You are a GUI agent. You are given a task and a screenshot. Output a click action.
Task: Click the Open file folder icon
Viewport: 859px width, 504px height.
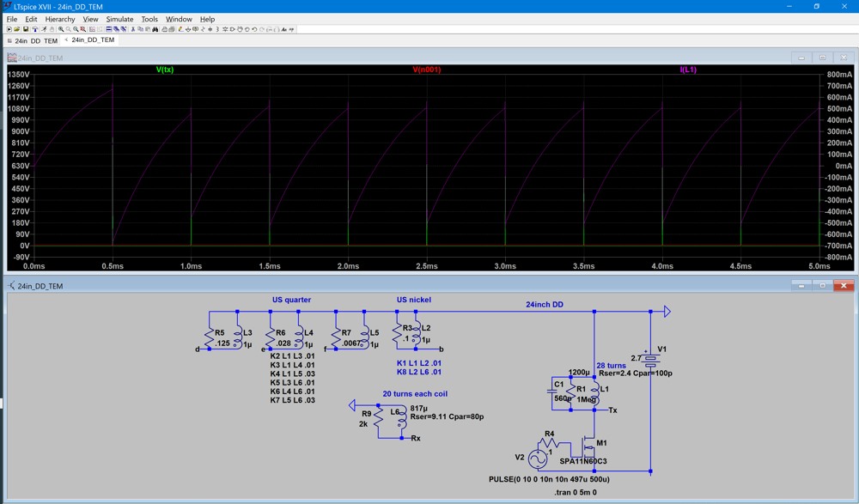17,29
